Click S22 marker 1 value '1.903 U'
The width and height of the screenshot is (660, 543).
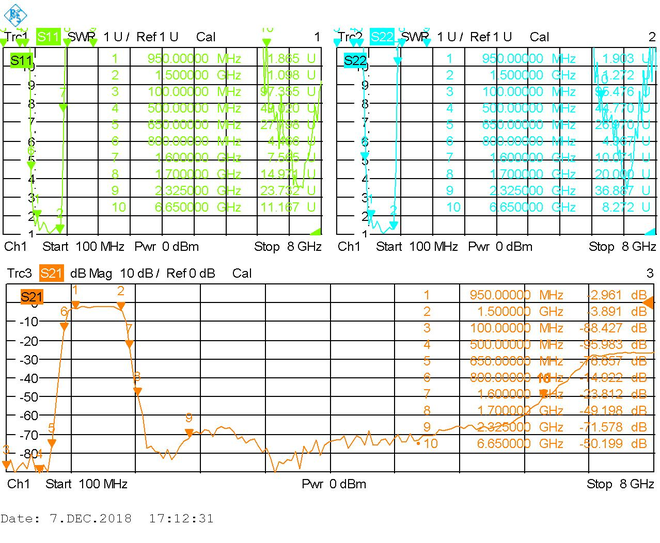point(626,59)
